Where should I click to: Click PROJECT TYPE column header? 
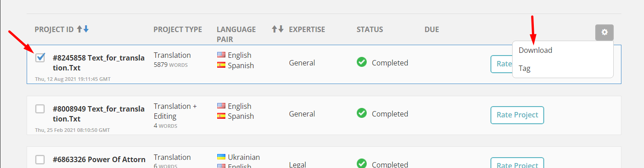[178, 29]
